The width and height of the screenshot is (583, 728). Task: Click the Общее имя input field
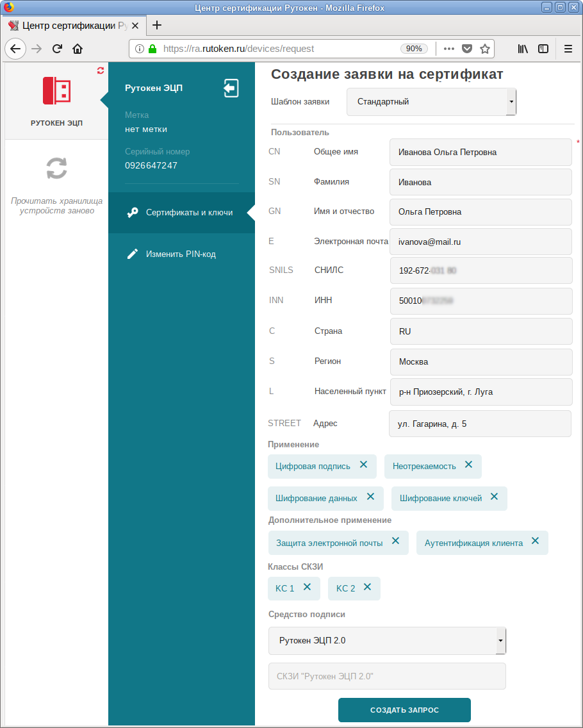coord(480,153)
